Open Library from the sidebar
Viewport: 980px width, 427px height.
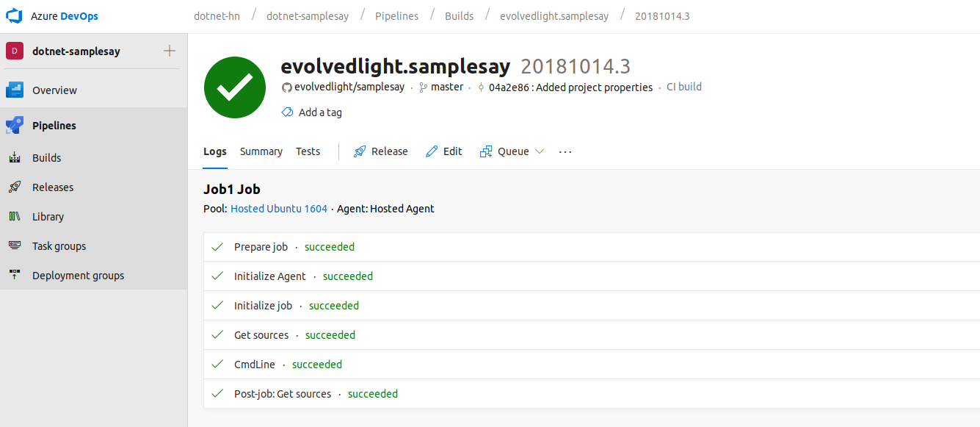tap(48, 217)
